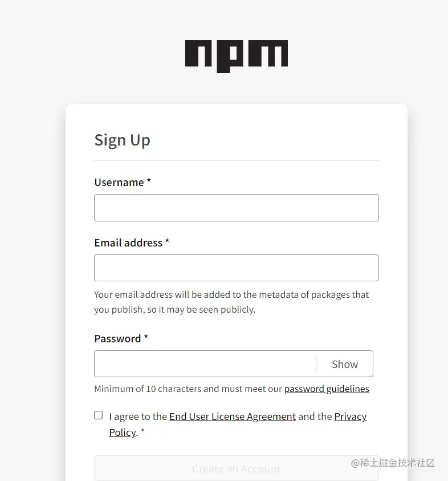Check the license agreement checkbox
This screenshot has height=481, width=448.
99,415
